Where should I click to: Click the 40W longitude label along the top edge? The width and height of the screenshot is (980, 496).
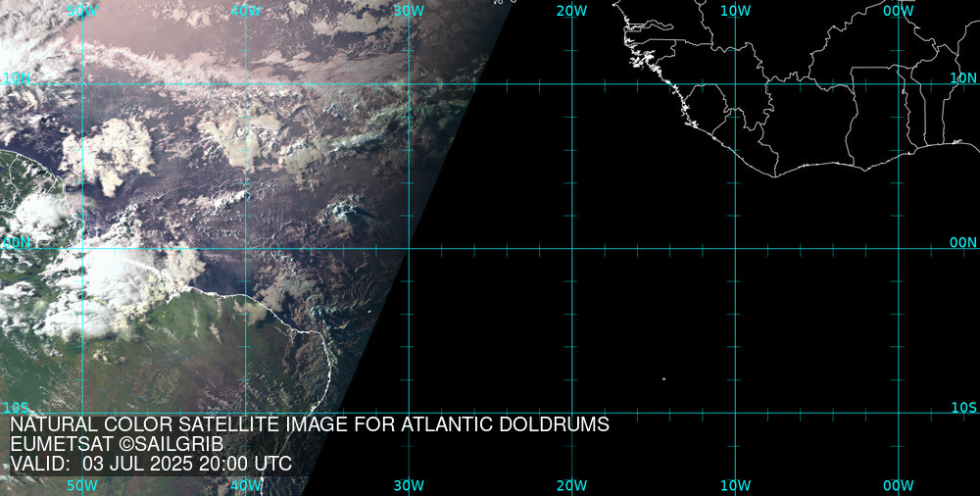[x=246, y=11]
